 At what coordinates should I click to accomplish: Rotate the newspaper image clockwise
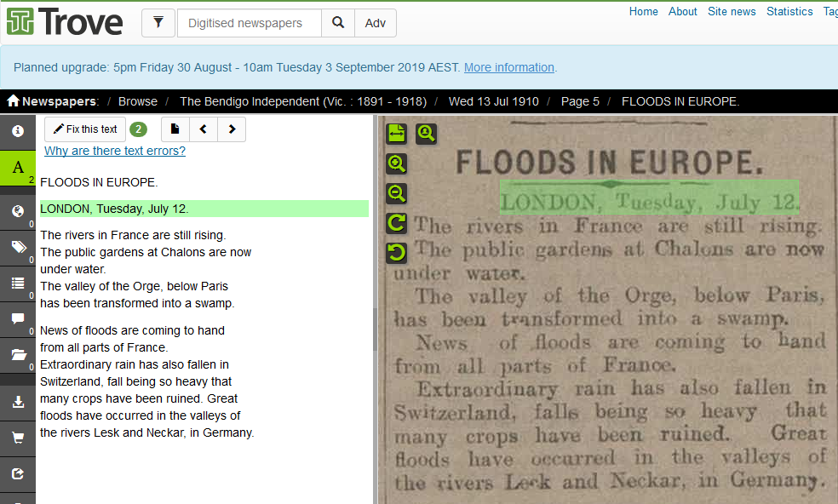point(396,223)
